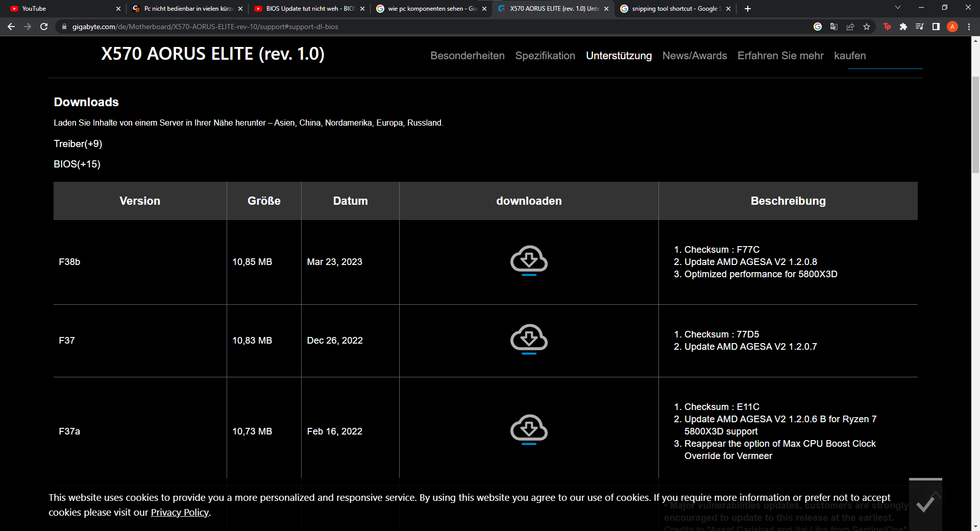
Task: Open the Besonderheiten section
Action: coord(468,56)
